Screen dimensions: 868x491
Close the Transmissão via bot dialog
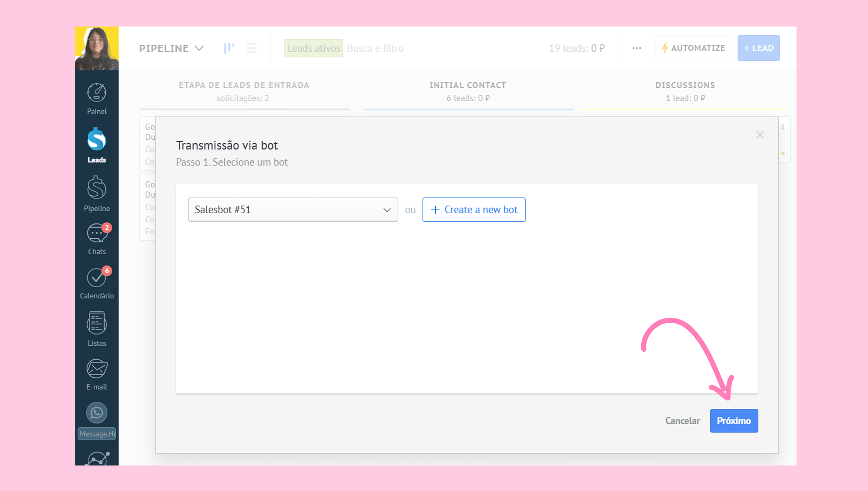(x=760, y=135)
